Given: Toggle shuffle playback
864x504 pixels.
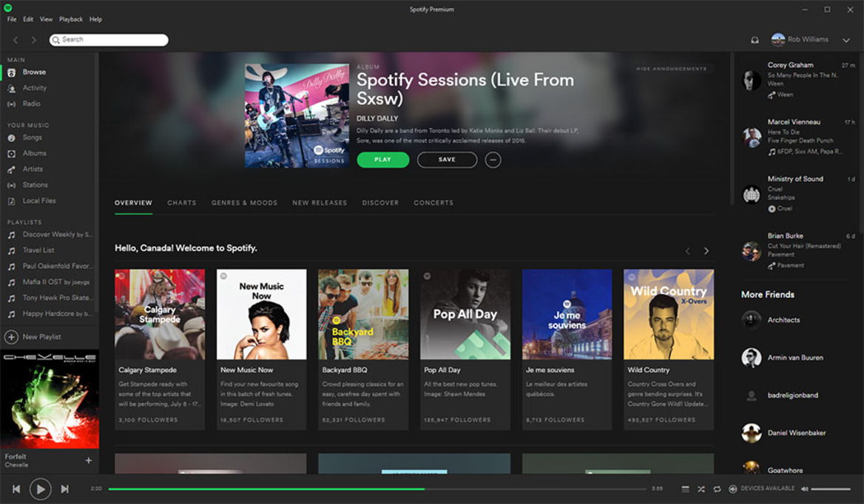Looking at the screenshot, I should 701,488.
